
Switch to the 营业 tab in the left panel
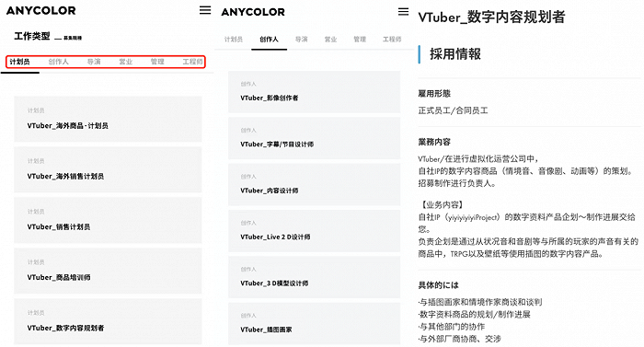(126, 62)
